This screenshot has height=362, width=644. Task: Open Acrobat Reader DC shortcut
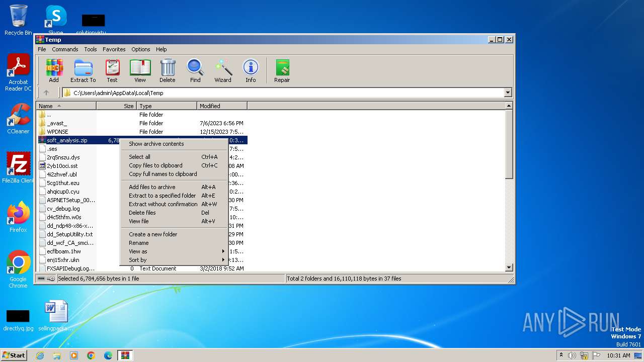click(18, 73)
